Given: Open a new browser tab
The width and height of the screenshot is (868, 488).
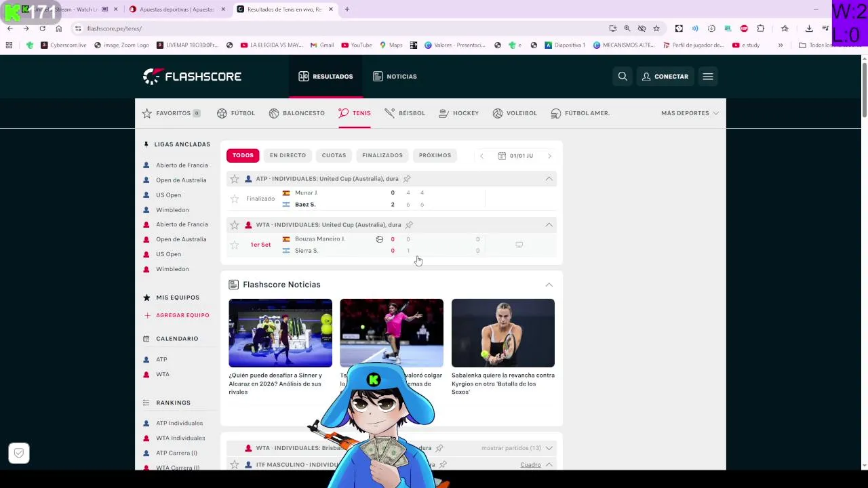Looking at the screenshot, I should click(347, 9).
